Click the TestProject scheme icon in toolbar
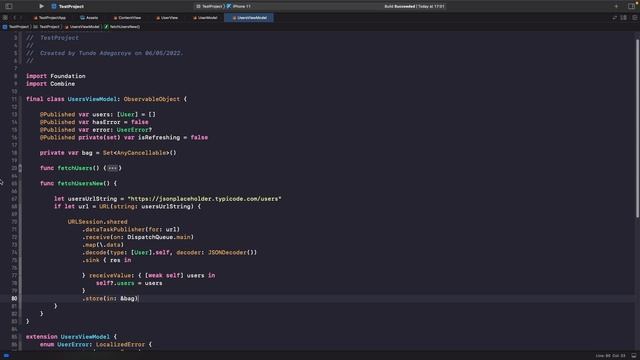The height and width of the screenshot is (360, 640). coord(54,6)
